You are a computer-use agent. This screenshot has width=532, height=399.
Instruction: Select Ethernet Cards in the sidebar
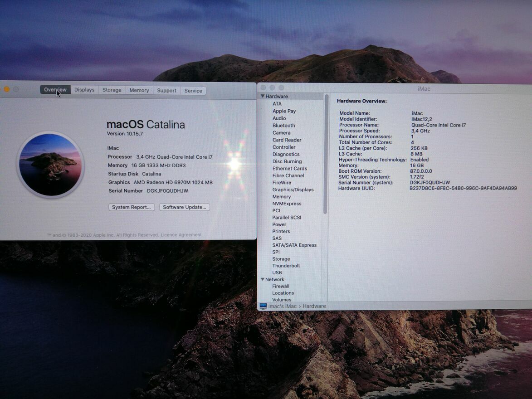tap(289, 169)
